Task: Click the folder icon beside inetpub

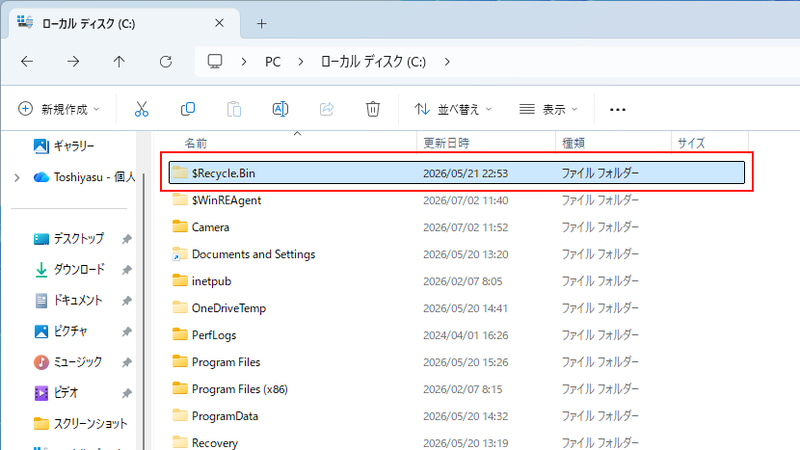Action: pos(180,280)
